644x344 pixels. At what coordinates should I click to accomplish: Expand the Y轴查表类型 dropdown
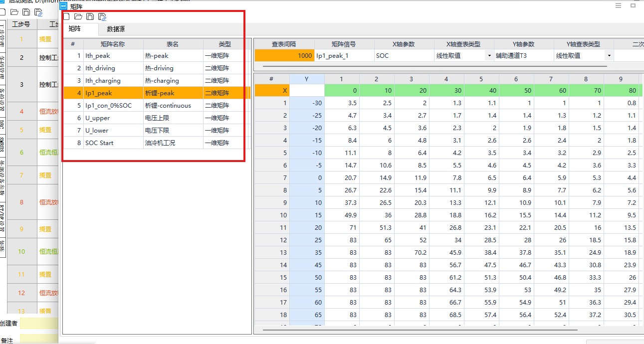pyautogui.click(x=609, y=56)
